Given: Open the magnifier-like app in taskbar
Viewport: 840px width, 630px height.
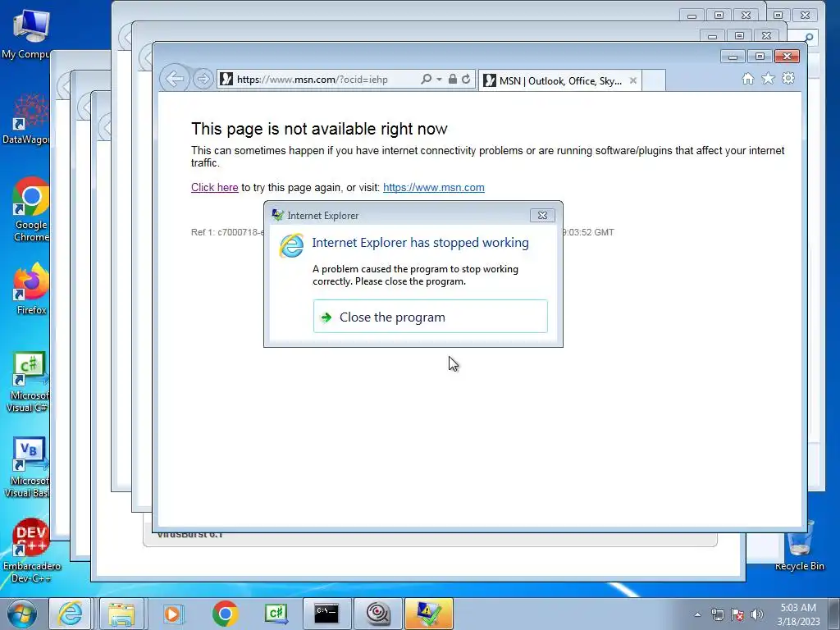Looking at the screenshot, I should coord(377,614).
